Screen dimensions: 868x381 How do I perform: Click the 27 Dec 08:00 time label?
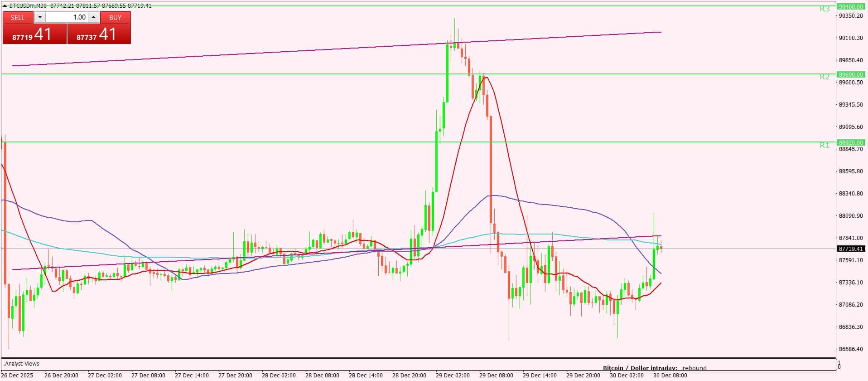pyautogui.click(x=148, y=375)
